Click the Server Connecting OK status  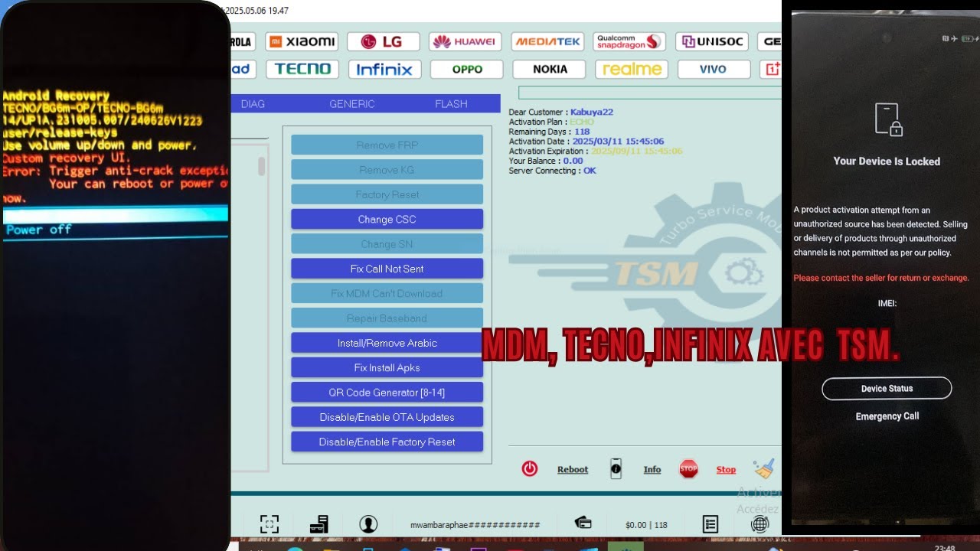pos(590,171)
